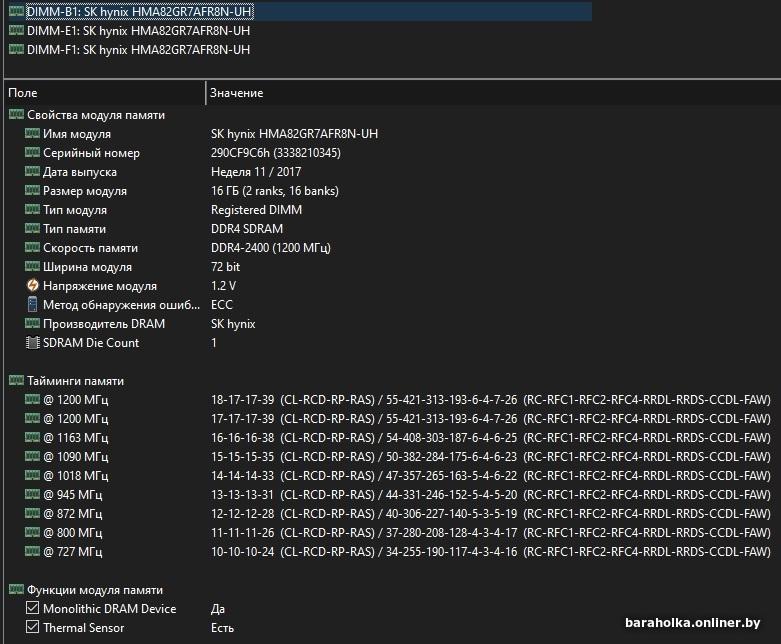
Task: Click Тайминги памяти group icon
Action: (x=16, y=381)
